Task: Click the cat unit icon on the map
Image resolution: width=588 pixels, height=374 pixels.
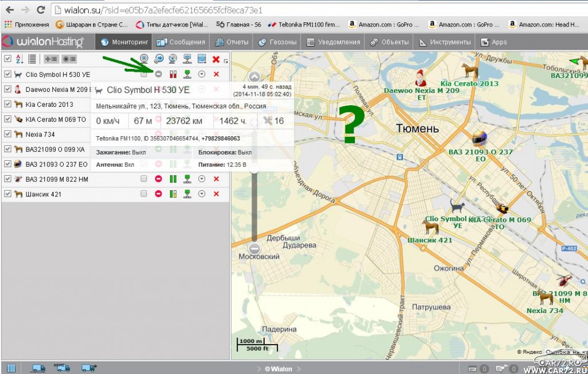Action: click(457, 206)
